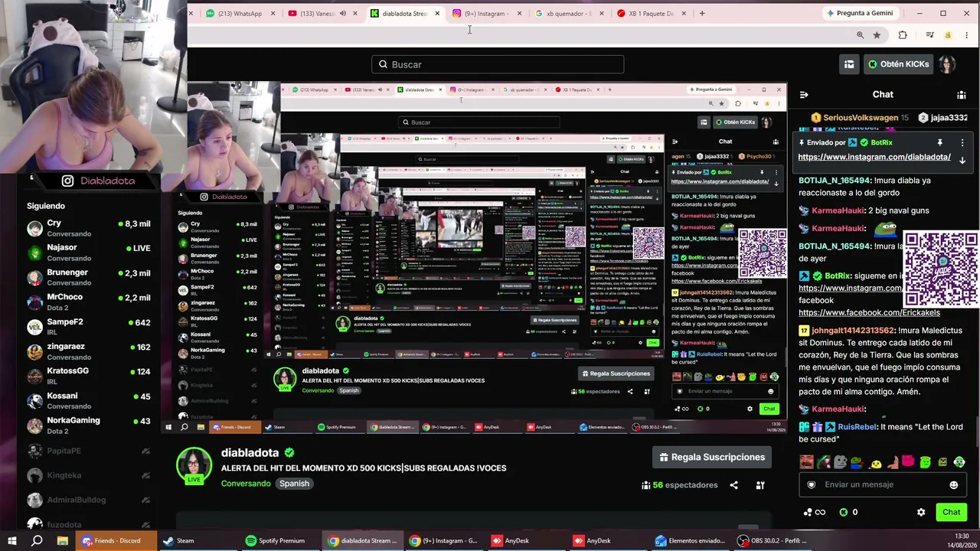Image resolution: width=980 pixels, height=551 pixels.
Task: Close the WhatsApp tab
Action: [273, 13]
